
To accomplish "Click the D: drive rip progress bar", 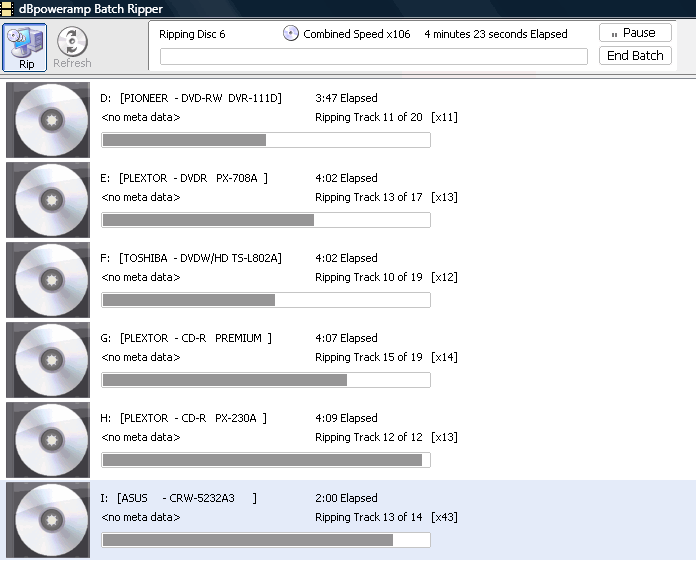I will tap(266, 140).
